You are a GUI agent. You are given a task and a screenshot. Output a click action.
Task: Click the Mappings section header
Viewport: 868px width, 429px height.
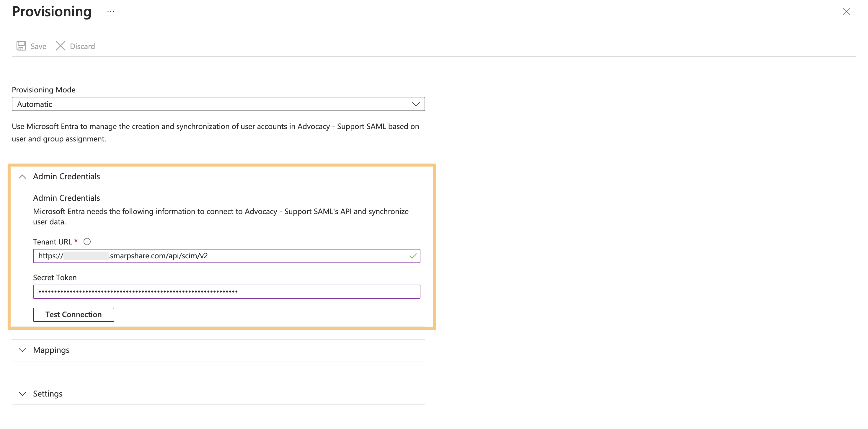click(x=51, y=350)
